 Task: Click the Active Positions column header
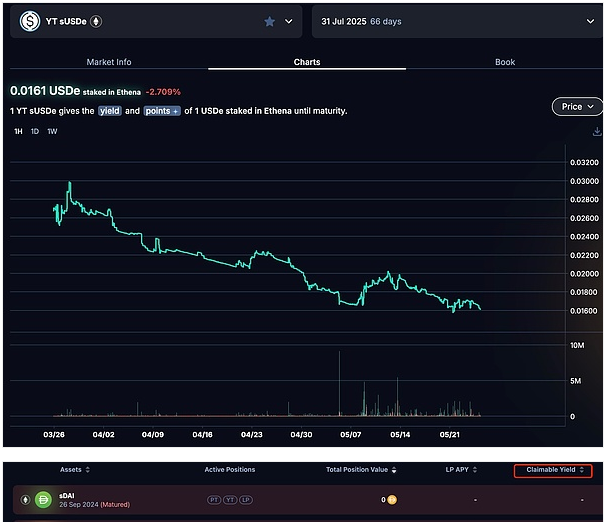pyautogui.click(x=230, y=470)
